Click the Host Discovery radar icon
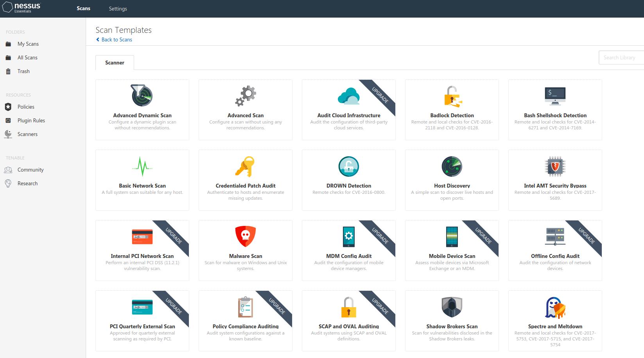644x358 pixels. click(x=452, y=167)
